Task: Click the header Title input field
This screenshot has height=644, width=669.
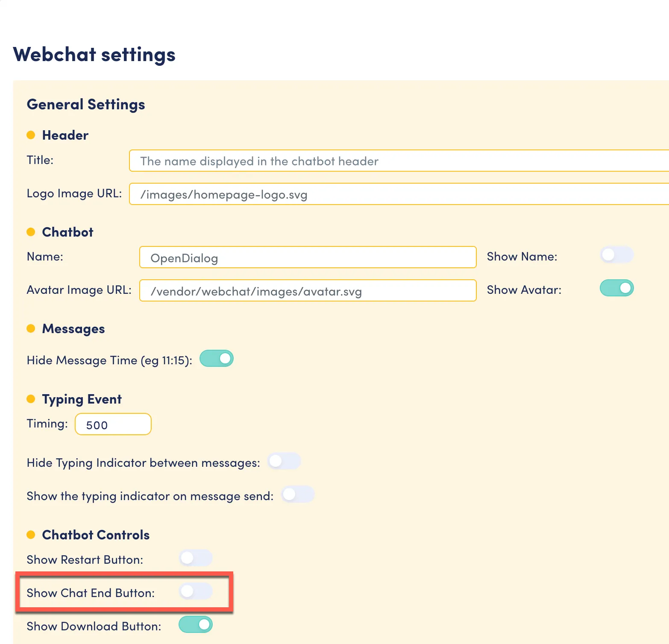Action: pyautogui.click(x=399, y=161)
